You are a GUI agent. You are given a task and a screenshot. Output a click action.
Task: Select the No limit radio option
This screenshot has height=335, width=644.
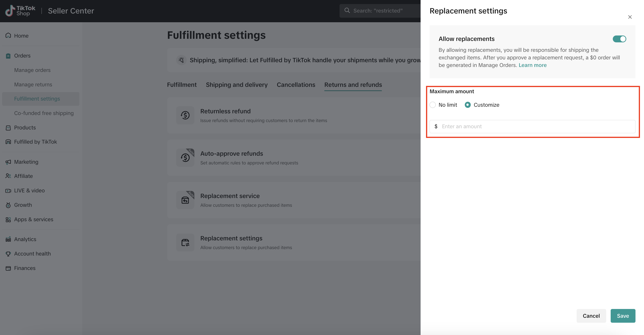click(x=432, y=105)
